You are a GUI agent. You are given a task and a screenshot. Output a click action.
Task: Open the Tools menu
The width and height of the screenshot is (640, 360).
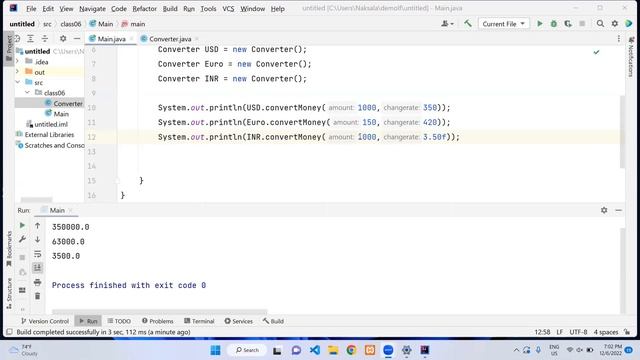point(208,8)
